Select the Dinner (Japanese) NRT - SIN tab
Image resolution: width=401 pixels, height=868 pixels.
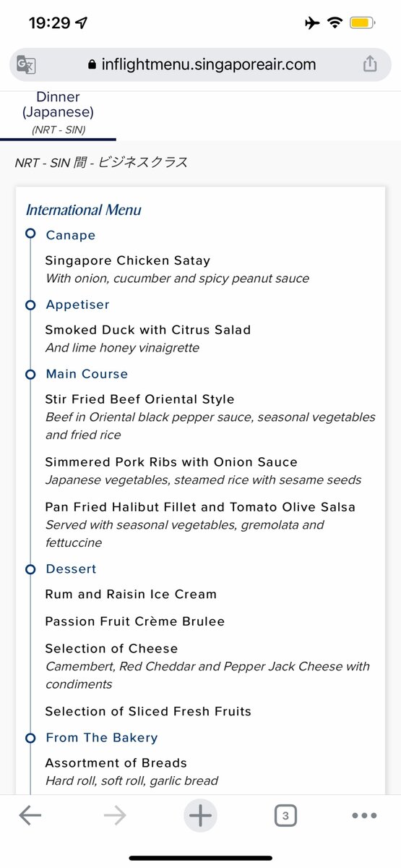[58, 114]
